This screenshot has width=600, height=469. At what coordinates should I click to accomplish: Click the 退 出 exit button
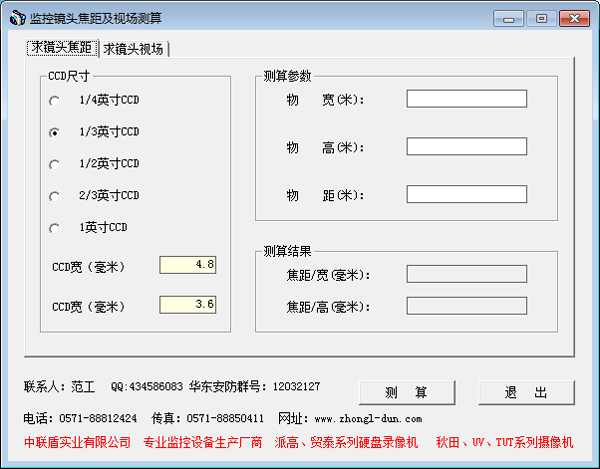[x=526, y=392]
